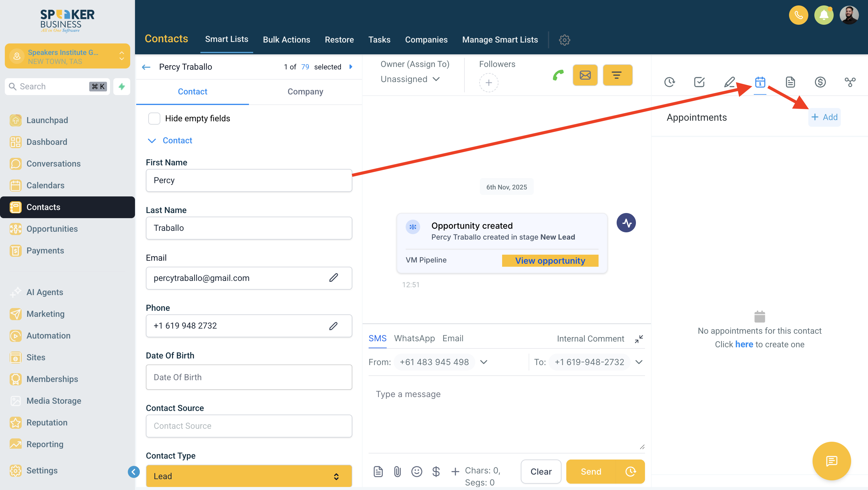Insert emoji using the smiley icon
Image resolution: width=868 pixels, height=490 pixels.
point(417,472)
